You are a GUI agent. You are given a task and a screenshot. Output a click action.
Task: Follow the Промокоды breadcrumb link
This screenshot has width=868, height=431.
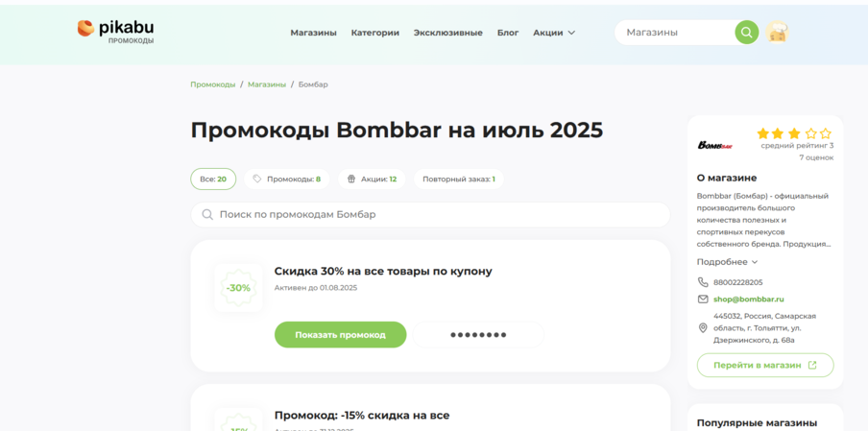point(212,84)
